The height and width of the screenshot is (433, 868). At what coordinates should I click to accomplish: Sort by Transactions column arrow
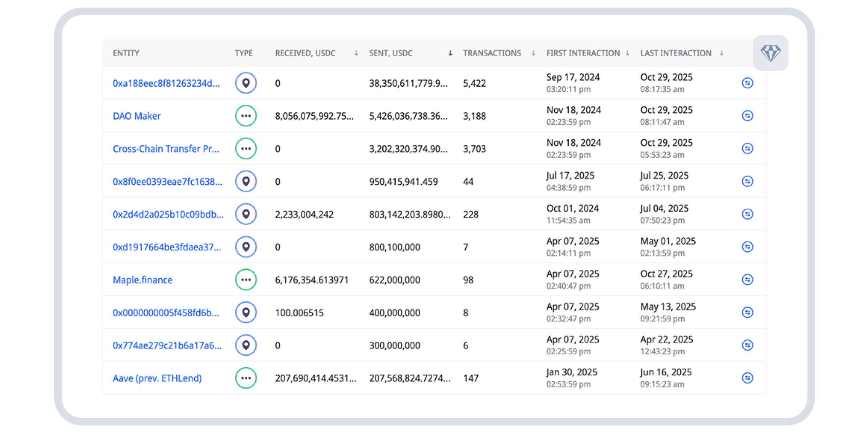(533, 53)
